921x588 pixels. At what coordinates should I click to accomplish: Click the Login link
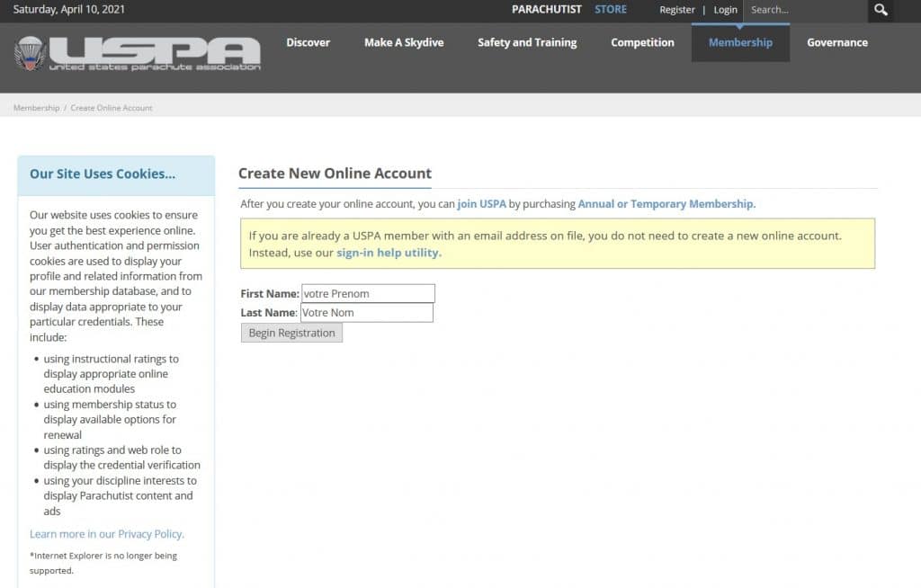[725, 10]
